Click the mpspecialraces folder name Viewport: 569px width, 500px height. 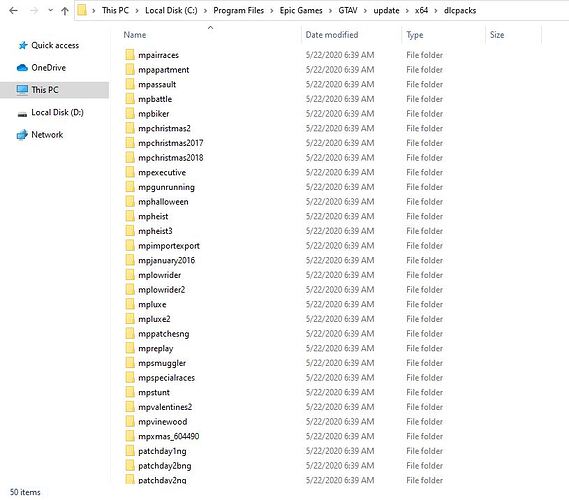(167, 378)
